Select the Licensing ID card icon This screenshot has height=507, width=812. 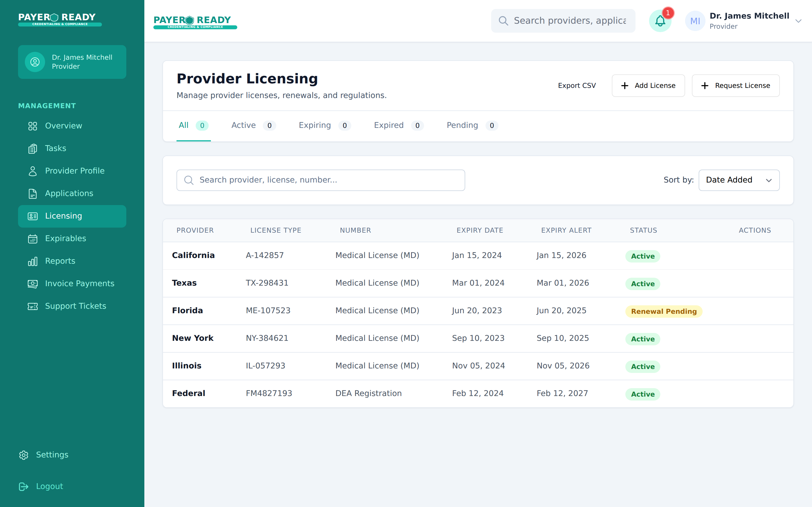32,216
